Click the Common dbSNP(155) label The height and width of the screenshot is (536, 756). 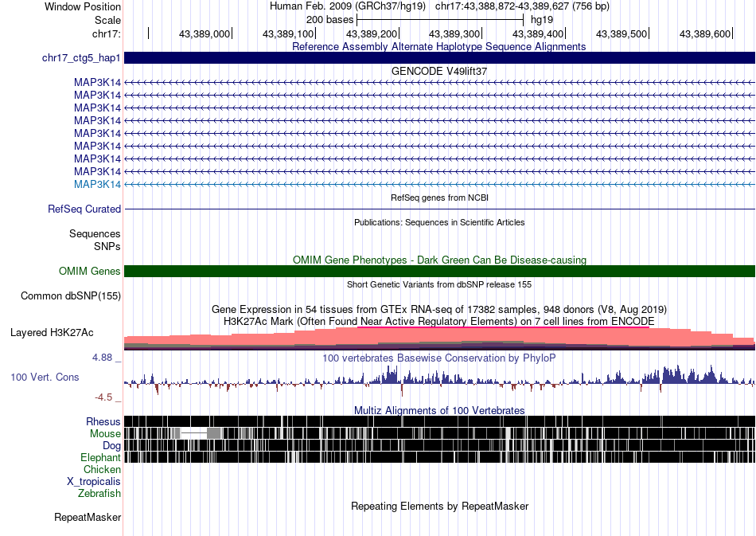pos(70,295)
